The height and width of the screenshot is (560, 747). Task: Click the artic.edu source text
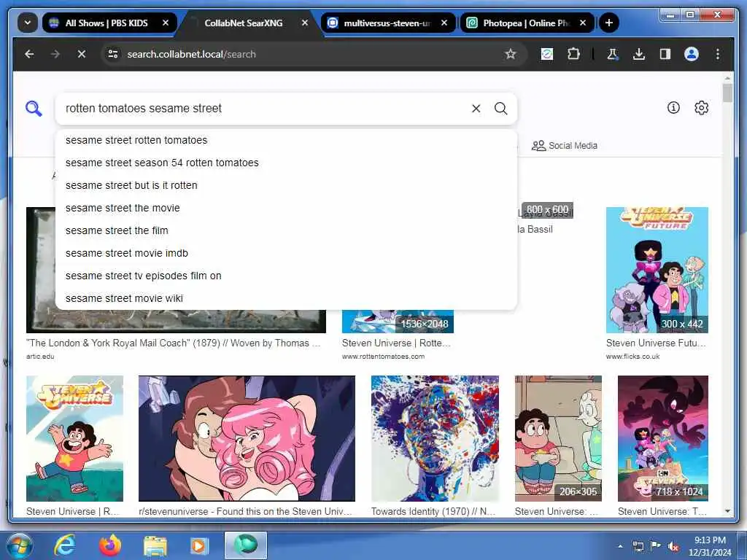[x=40, y=356]
